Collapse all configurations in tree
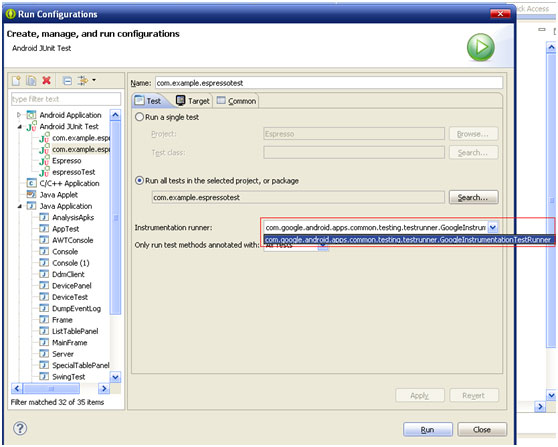This screenshot has width=558, height=447. point(67,81)
